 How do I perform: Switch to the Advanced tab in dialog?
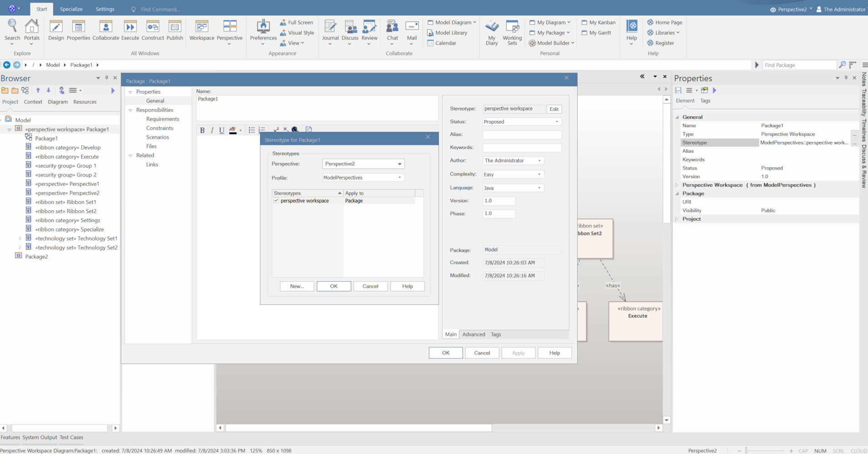click(x=474, y=334)
